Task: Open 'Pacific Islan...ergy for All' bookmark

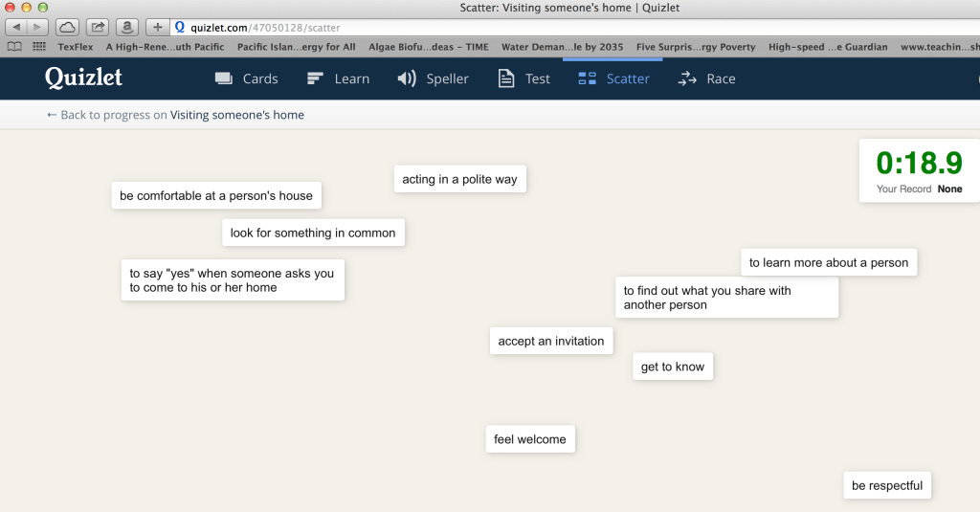Action: click(297, 47)
